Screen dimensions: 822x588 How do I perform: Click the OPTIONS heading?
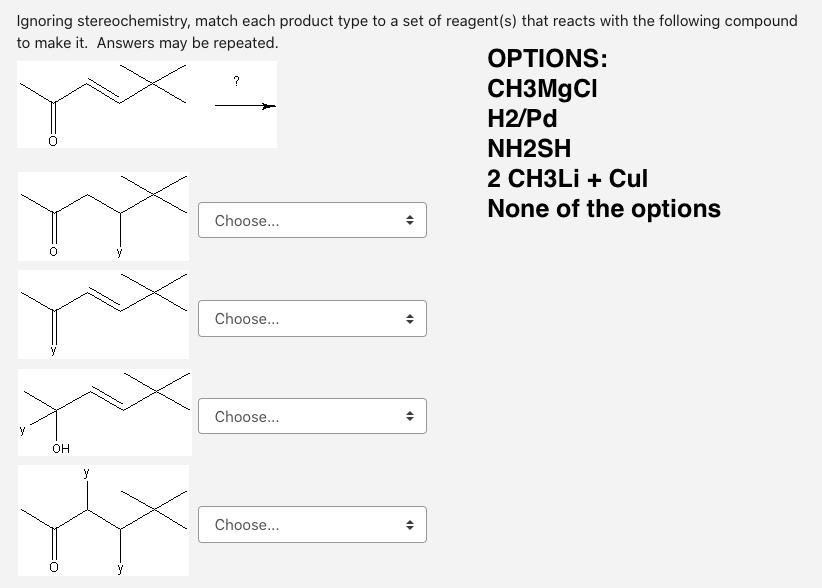547,58
